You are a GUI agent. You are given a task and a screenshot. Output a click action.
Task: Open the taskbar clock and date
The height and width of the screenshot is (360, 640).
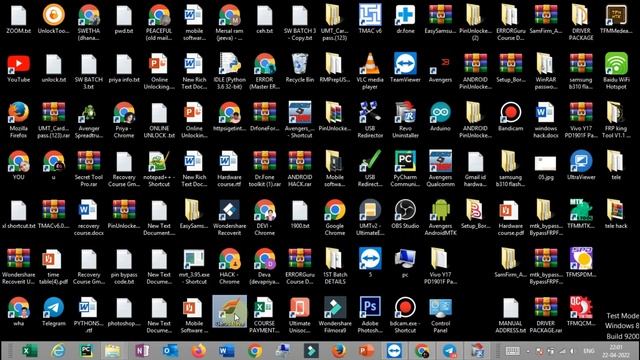point(616,351)
